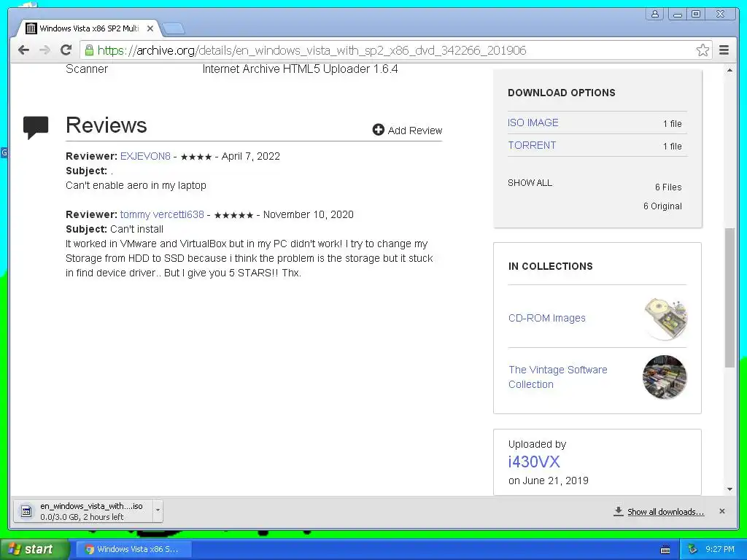
Task: Click the page scrollbar up arrow
Action: (x=729, y=71)
